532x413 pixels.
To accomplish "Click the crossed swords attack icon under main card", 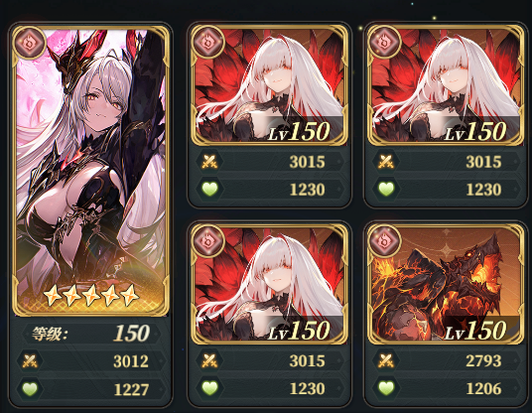I will click(30, 360).
